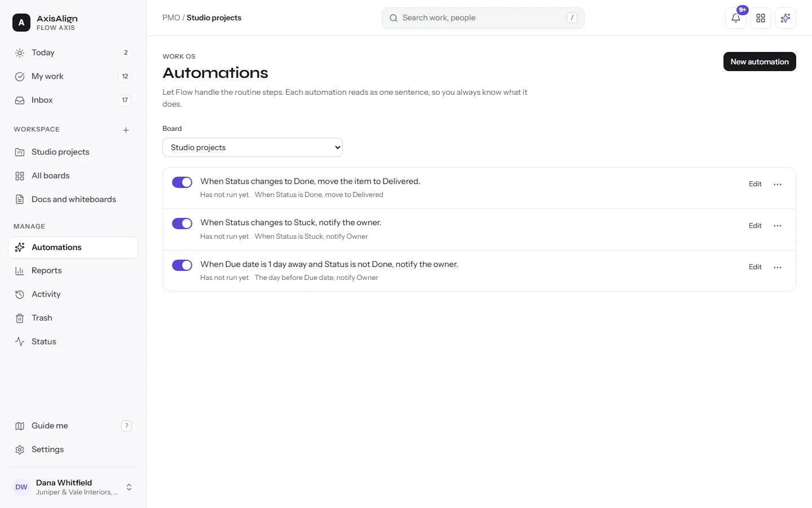The height and width of the screenshot is (508, 812).
Task: Click the AxisAlign logo icon
Action: point(21,23)
